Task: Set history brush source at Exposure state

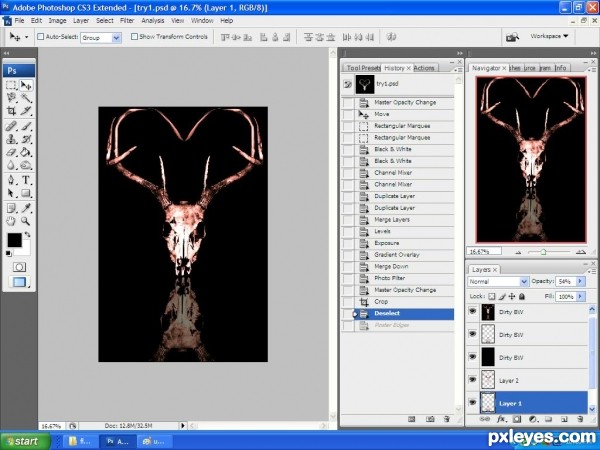Action: pyautogui.click(x=348, y=243)
